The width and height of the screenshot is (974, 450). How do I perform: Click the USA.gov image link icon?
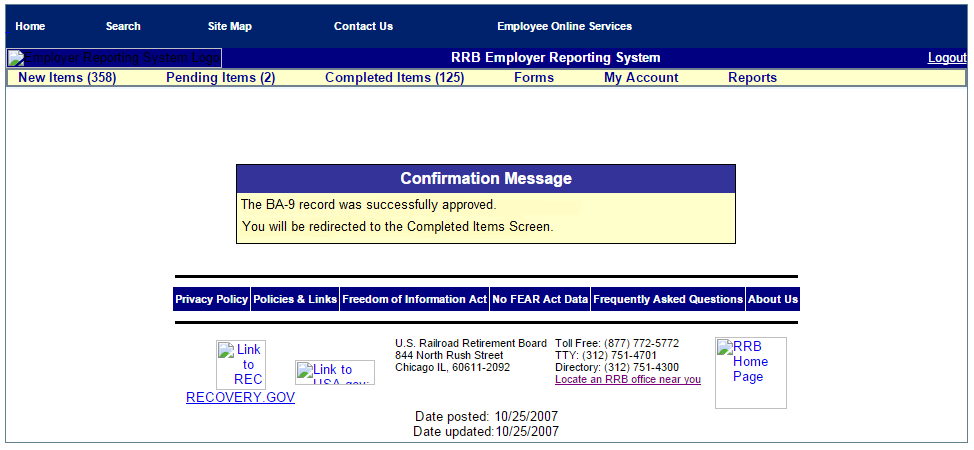pyautogui.click(x=335, y=373)
